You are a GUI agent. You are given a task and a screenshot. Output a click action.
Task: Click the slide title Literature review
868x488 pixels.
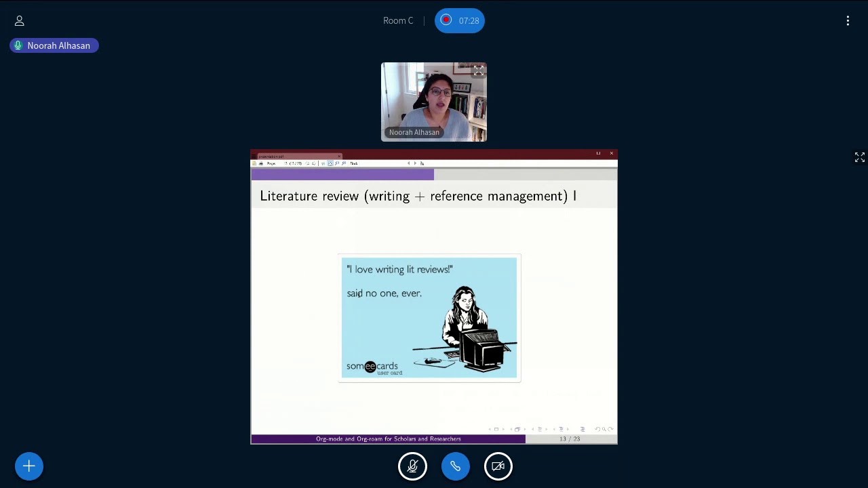coord(418,196)
